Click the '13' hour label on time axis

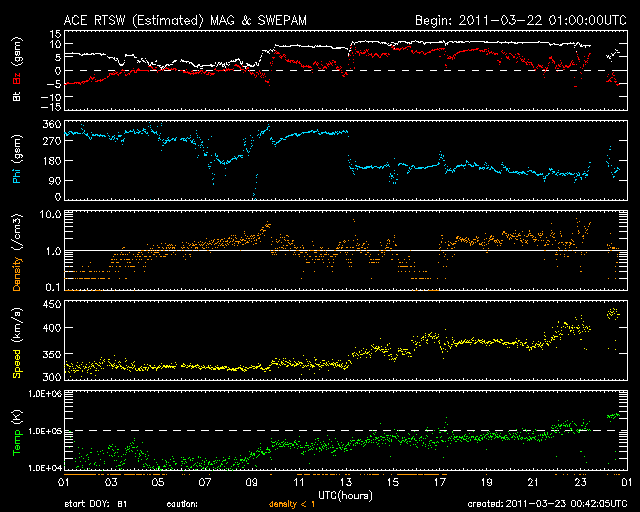(x=346, y=483)
